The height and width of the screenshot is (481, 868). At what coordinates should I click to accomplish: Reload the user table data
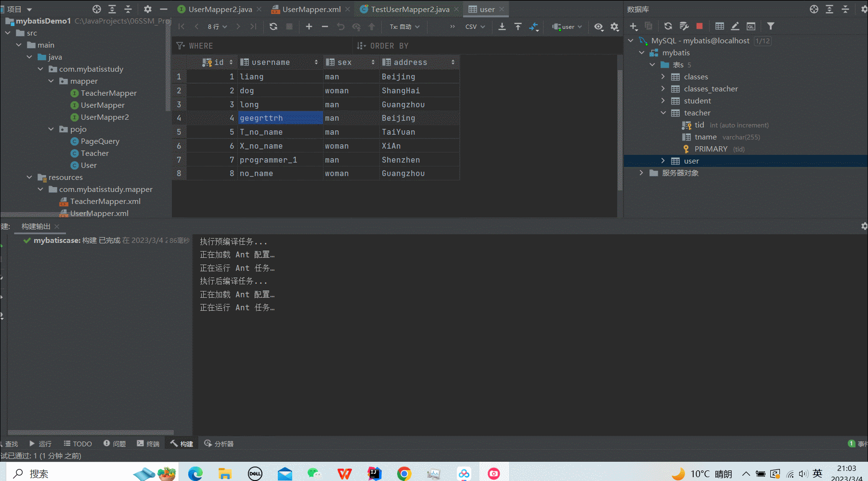coord(273,26)
